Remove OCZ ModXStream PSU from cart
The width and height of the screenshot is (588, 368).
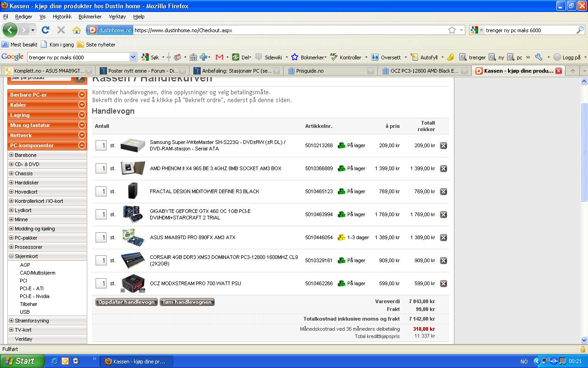pyautogui.click(x=443, y=283)
